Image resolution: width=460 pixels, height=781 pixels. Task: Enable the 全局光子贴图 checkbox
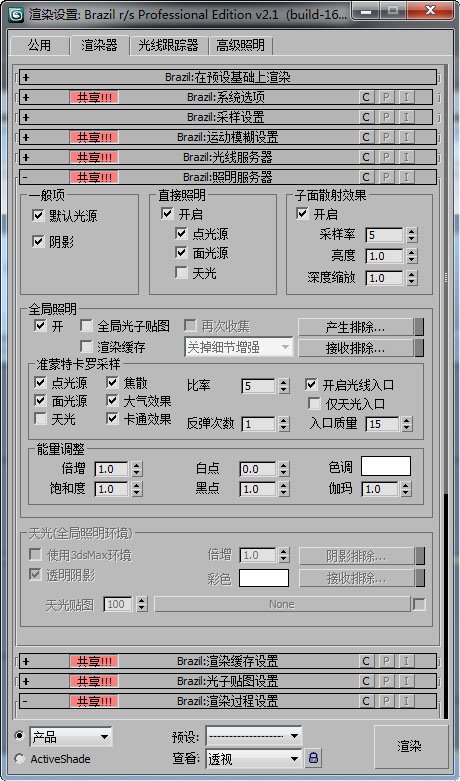coord(87,326)
